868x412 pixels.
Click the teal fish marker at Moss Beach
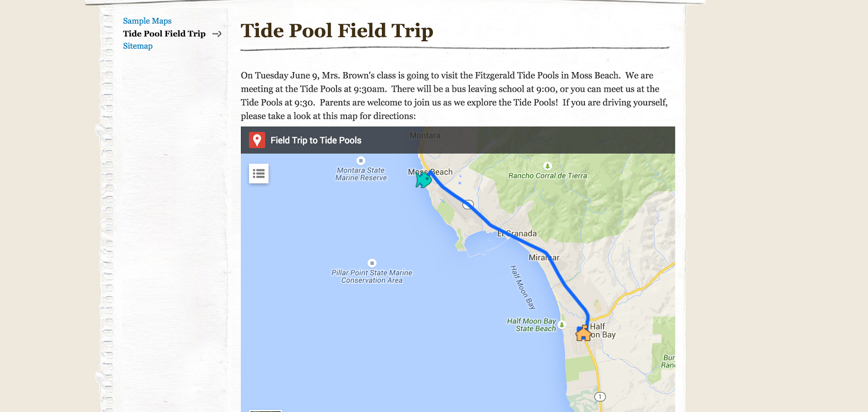[x=423, y=179]
